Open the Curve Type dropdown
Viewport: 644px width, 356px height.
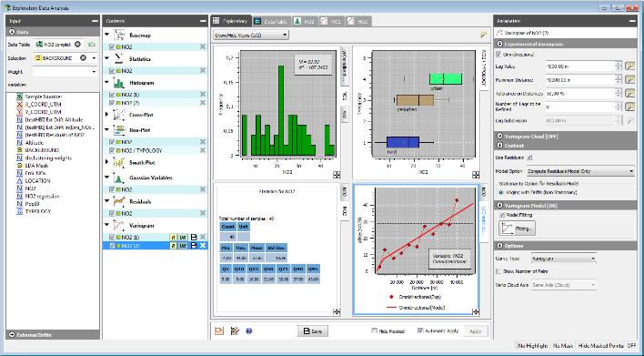(x=564, y=259)
